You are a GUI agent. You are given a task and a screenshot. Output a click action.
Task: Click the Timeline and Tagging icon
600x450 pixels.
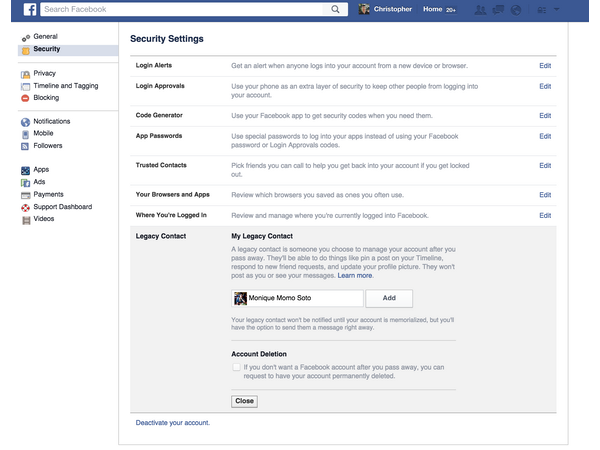26,86
